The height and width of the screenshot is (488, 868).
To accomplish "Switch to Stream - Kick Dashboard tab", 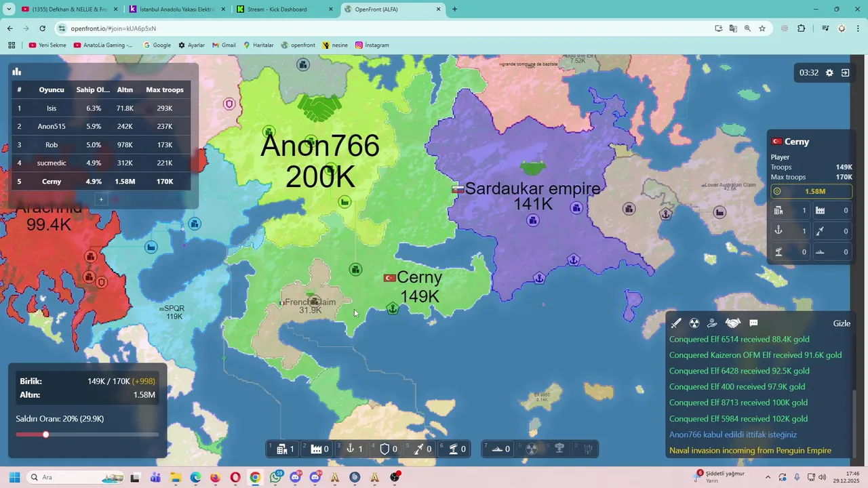I will pyautogui.click(x=285, y=9).
